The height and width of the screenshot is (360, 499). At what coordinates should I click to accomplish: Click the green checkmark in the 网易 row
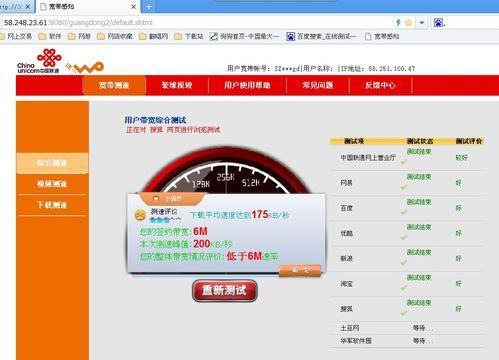(x=404, y=187)
